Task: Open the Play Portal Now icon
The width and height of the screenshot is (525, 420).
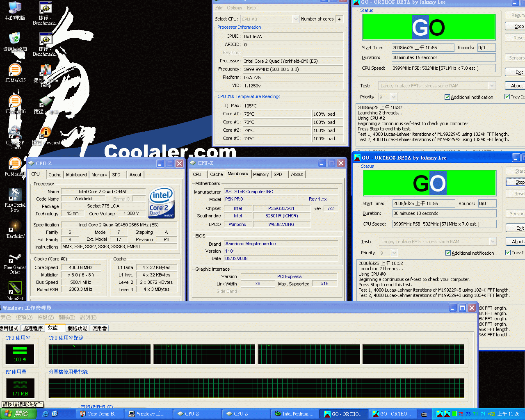Action: point(15,200)
